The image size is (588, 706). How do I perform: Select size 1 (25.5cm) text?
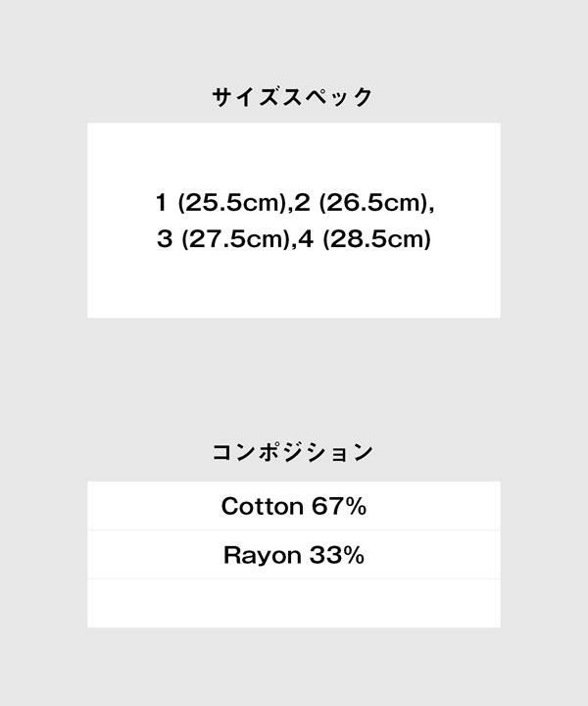coord(220,203)
